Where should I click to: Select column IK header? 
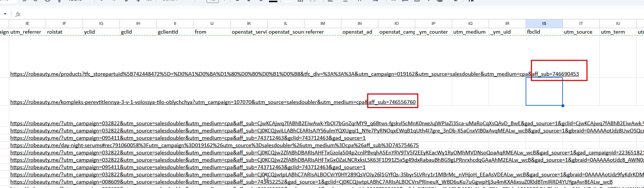tap(249, 23)
